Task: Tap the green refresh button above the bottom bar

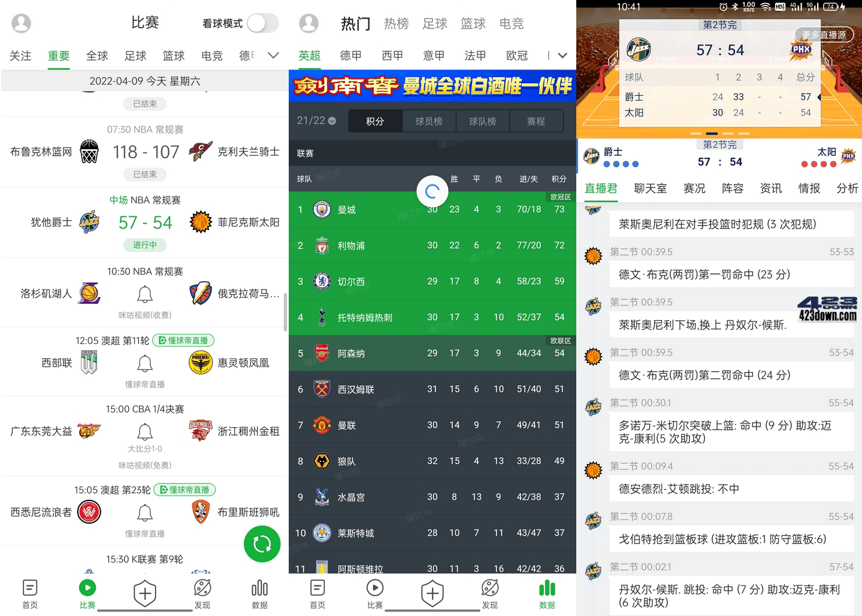Action: pos(262,543)
